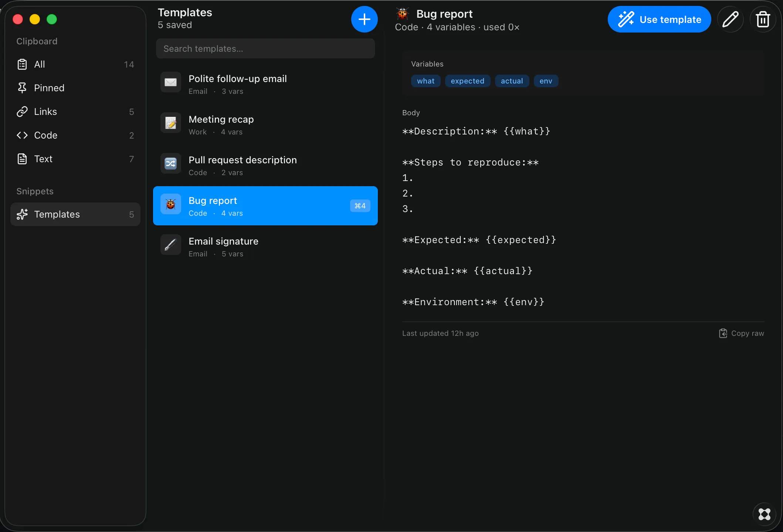Select the Bug report template row
This screenshot has width=783, height=532.
[x=265, y=206]
